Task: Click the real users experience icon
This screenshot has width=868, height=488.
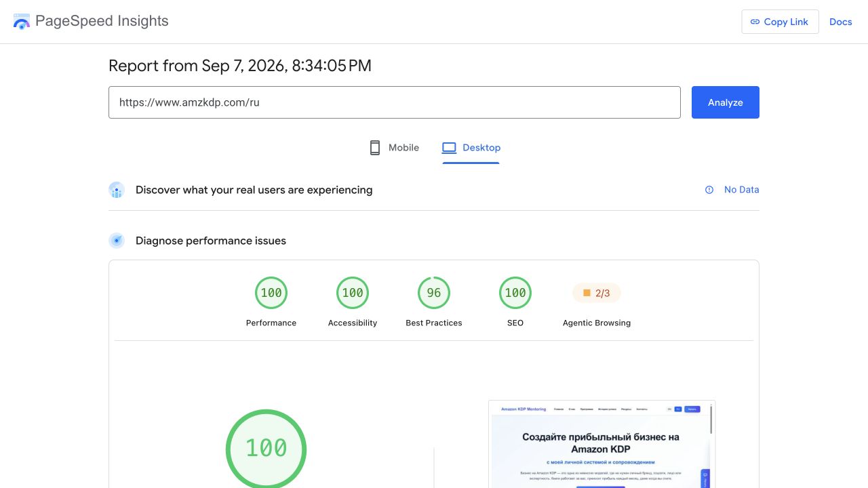Action: click(x=117, y=190)
